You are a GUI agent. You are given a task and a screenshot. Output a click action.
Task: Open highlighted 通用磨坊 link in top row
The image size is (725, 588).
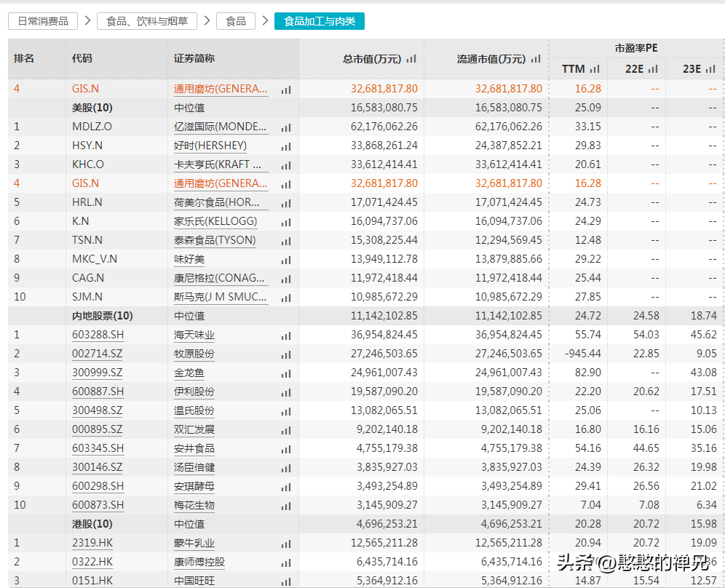point(220,89)
